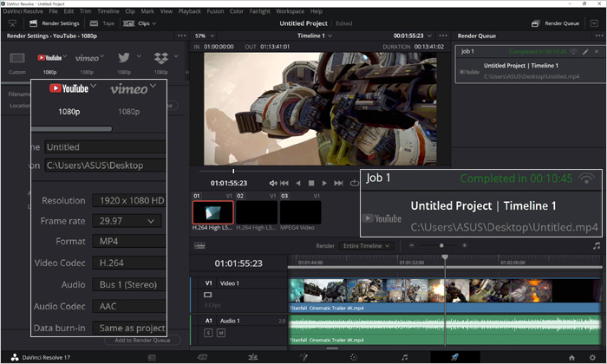Image resolution: width=607 pixels, height=364 pixels.
Task: Toggle the A1 track destination label
Action: [208, 321]
